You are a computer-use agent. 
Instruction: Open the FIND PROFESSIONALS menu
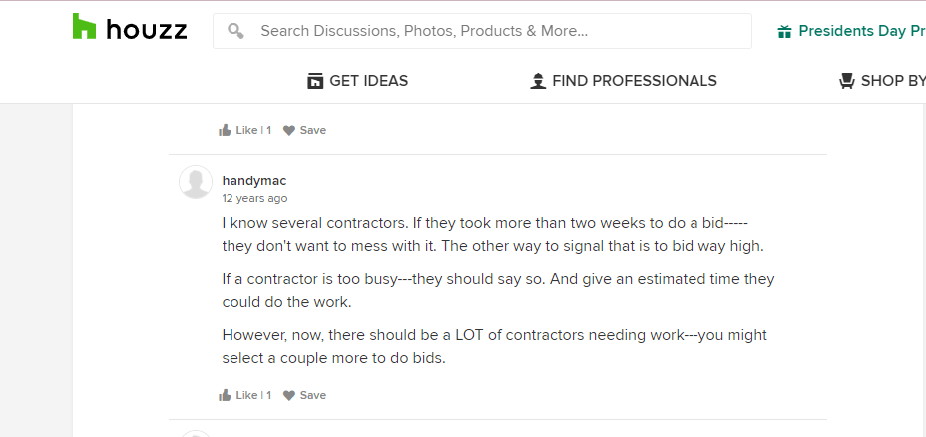click(624, 81)
